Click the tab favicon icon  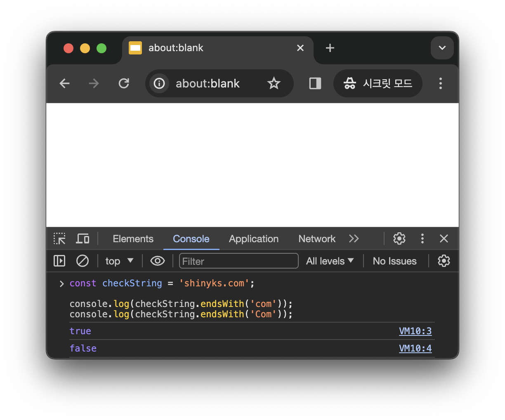(135, 48)
